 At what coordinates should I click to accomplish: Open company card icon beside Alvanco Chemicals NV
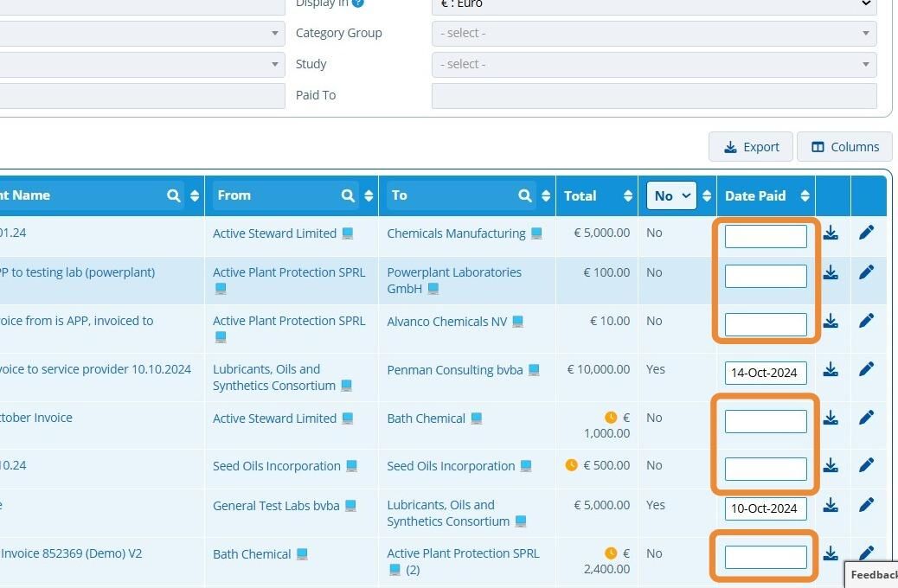tap(517, 321)
